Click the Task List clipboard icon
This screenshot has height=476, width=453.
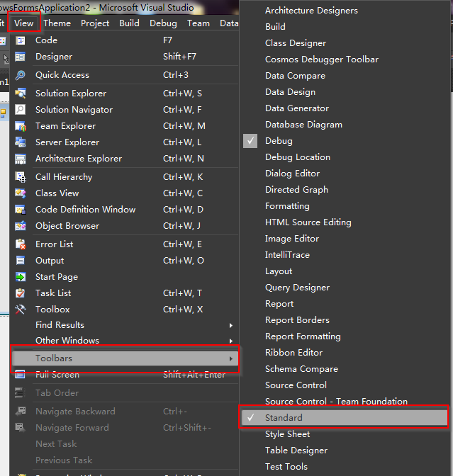pos(21,293)
